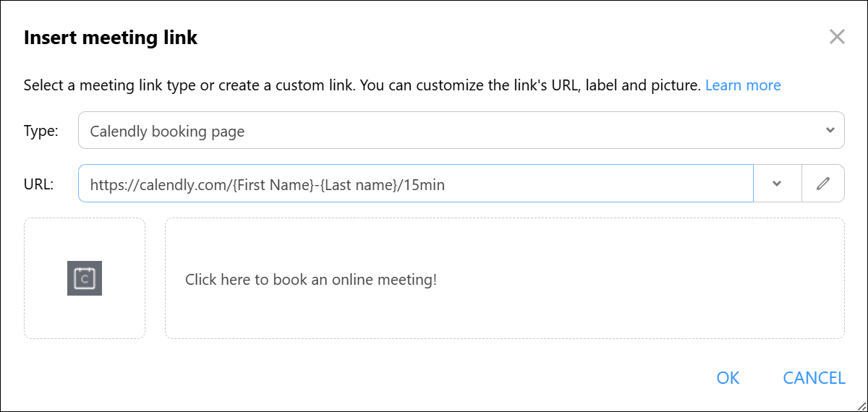Open the Type dropdown showing Calendly booking page
The width and height of the screenshot is (868, 412).
(461, 130)
